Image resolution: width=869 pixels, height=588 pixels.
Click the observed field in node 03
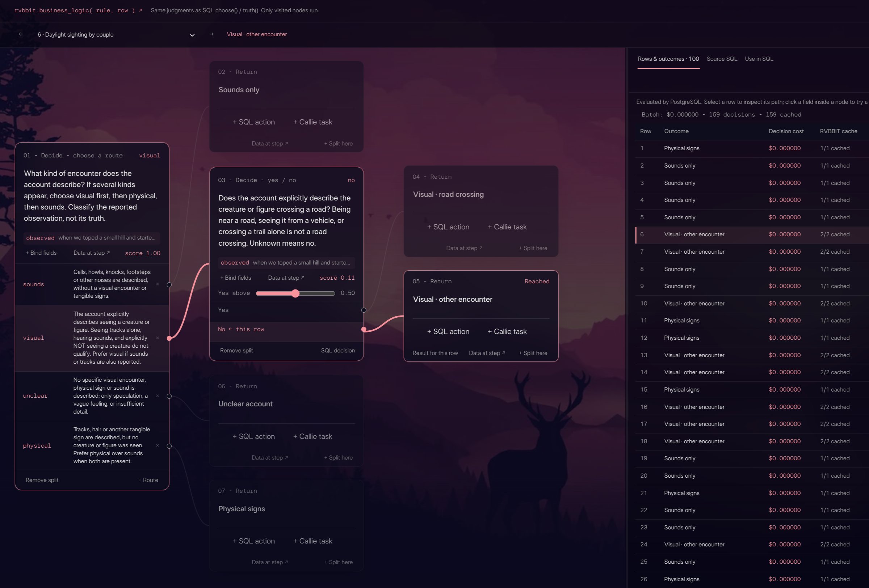pyautogui.click(x=286, y=263)
